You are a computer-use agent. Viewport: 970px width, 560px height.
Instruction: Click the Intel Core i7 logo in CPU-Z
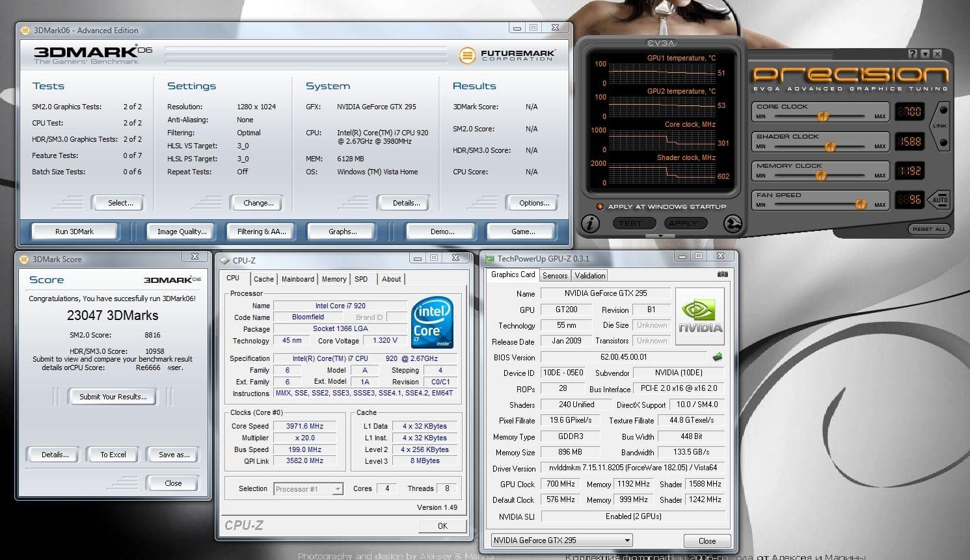click(432, 323)
